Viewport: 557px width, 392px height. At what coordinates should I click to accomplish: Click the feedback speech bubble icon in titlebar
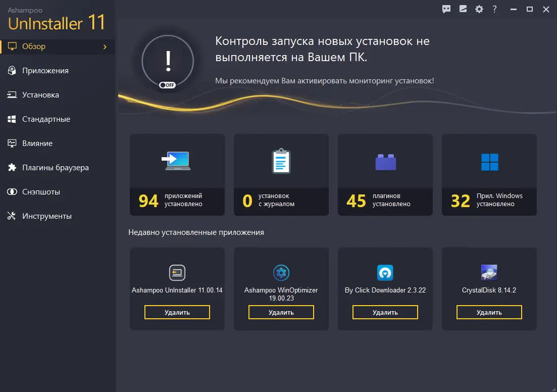tap(446, 9)
